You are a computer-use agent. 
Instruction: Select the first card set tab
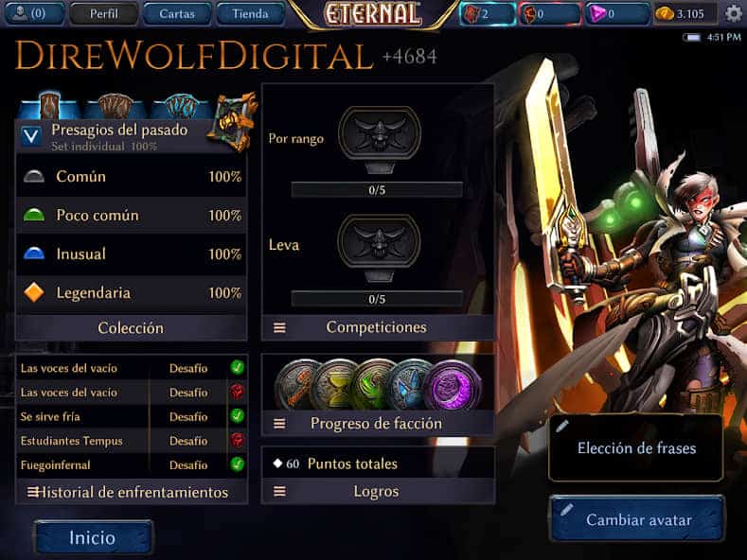pyautogui.click(x=49, y=104)
